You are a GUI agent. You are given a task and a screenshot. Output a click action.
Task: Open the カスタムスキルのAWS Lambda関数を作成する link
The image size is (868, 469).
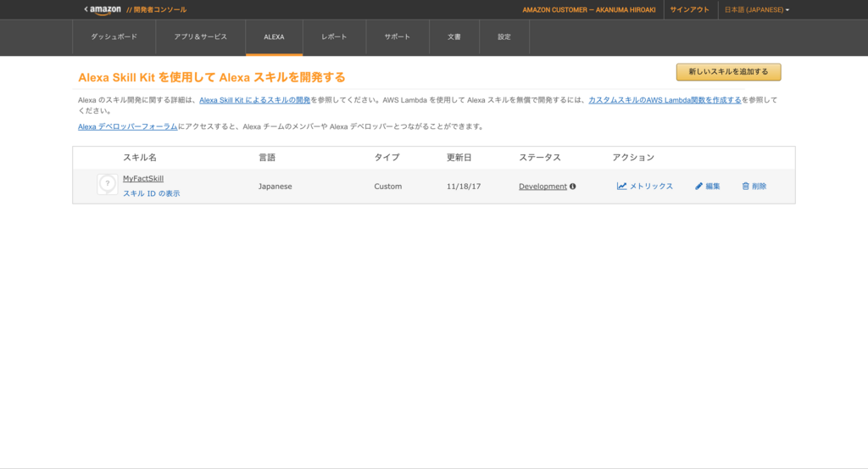665,100
